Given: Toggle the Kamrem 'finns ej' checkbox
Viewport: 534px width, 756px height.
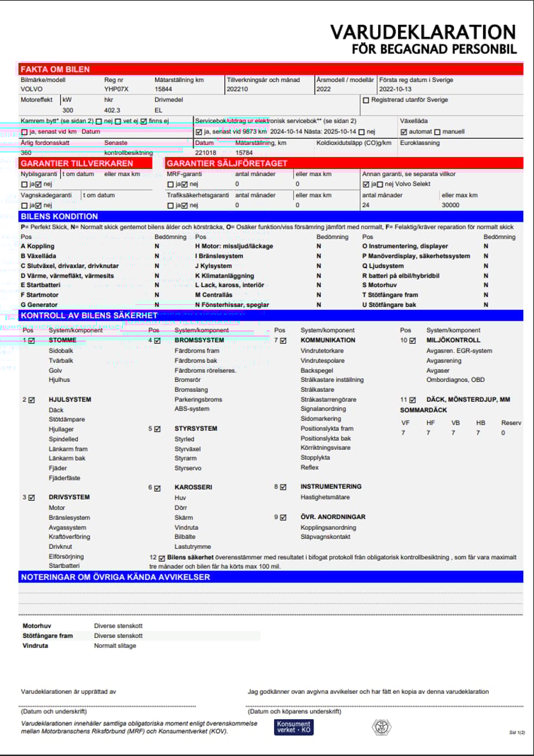Looking at the screenshot, I should (143, 121).
